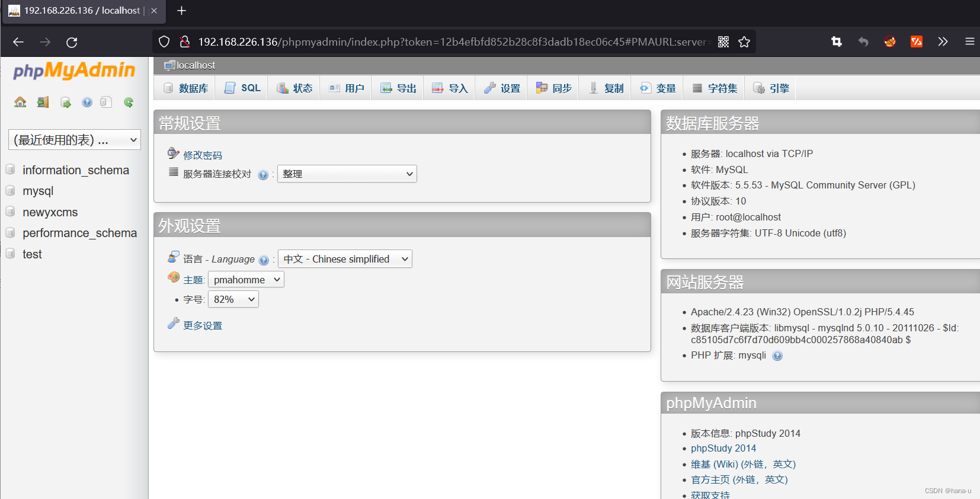Open the query window icon in sidebar
The image size is (980, 499).
coord(65,103)
